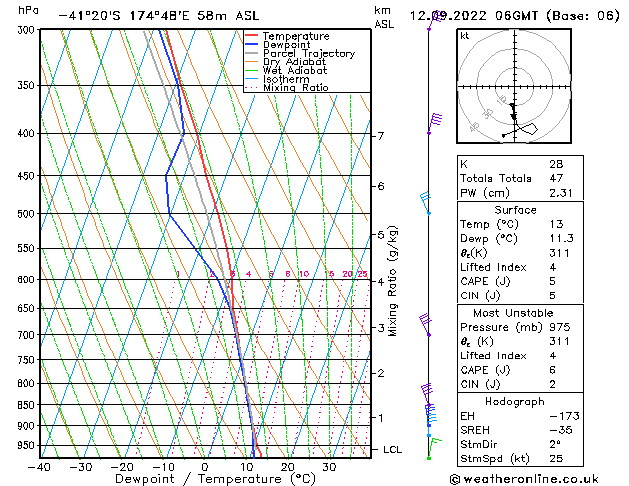The width and height of the screenshot is (629, 486).
Task: Click the K index value 28
Action: coord(556,164)
